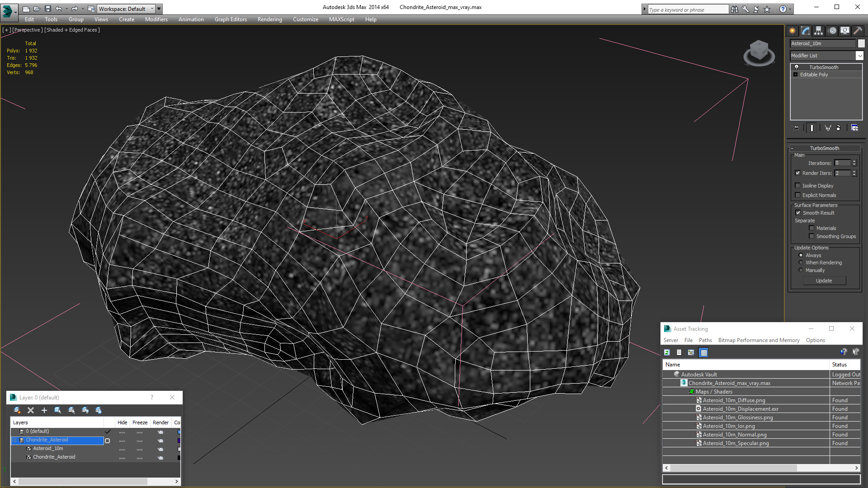Open the MAXScript menu

click(x=342, y=19)
